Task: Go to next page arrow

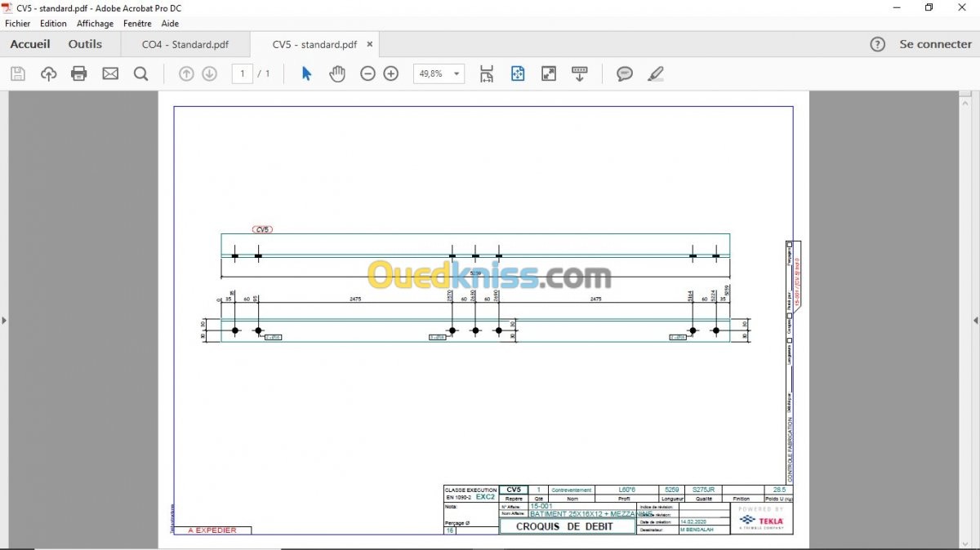Action: (209, 73)
